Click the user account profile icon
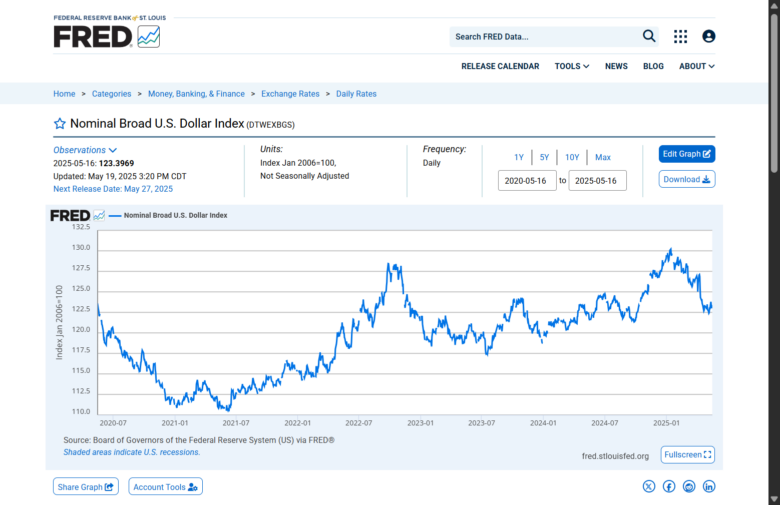This screenshot has width=780, height=505. pos(709,36)
